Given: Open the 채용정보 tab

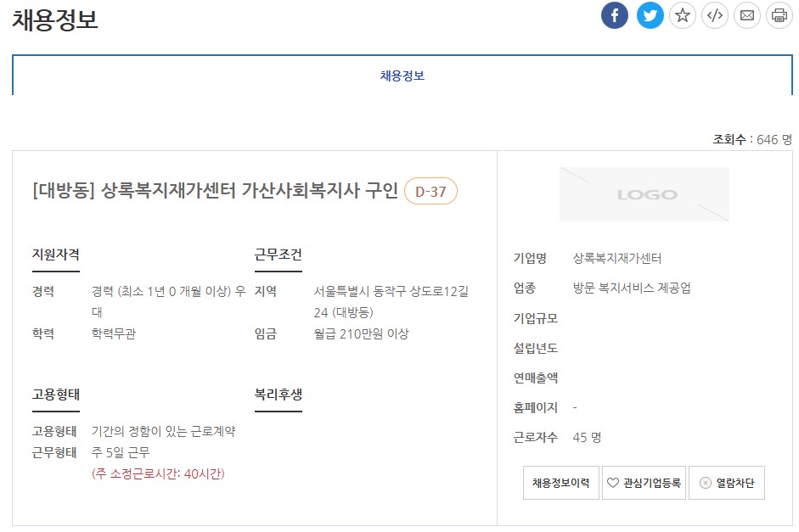Looking at the screenshot, I should pyautogui.click(x=402, y=76).
